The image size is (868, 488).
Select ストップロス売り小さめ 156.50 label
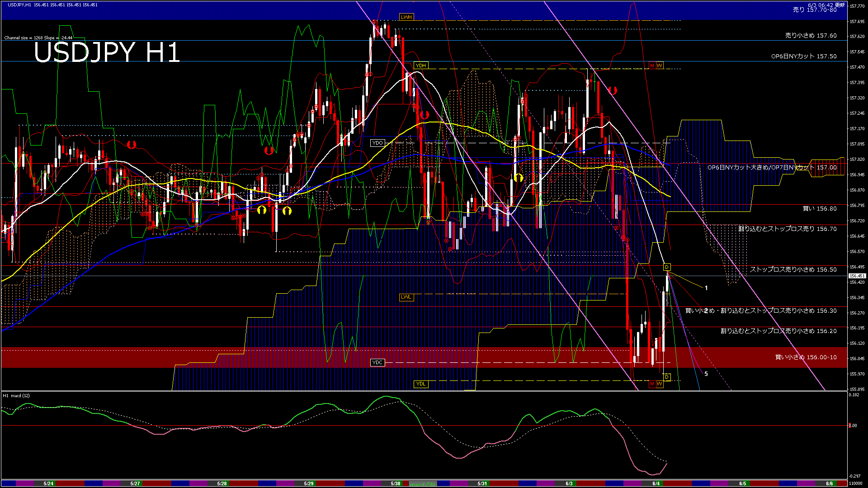click(793, 269)
